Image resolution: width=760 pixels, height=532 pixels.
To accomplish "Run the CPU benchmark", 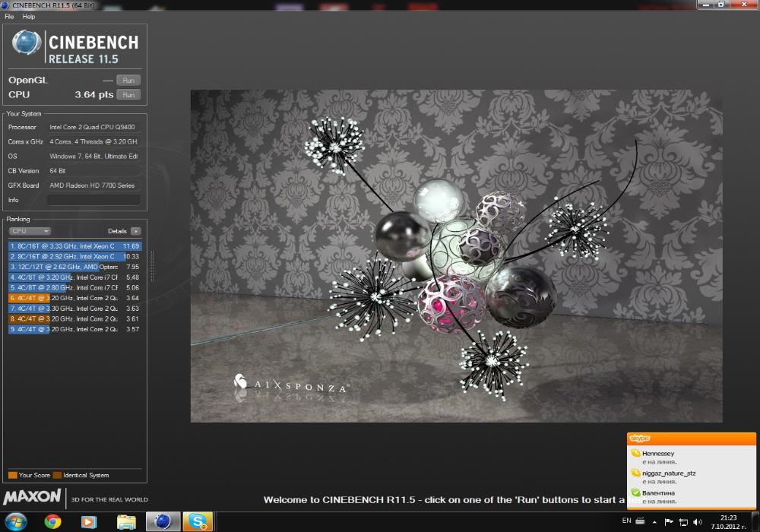I will click(128, 95).
